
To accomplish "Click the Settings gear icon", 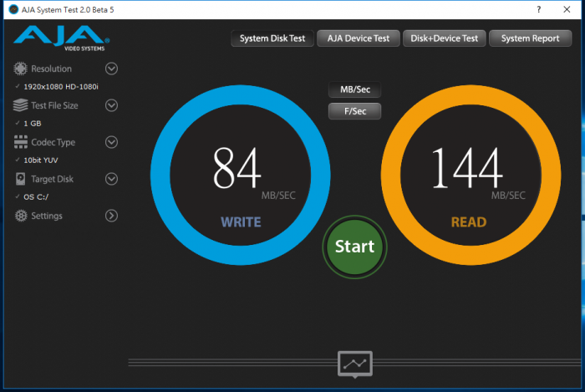I will pyautogui.click(x=21, y=216).
